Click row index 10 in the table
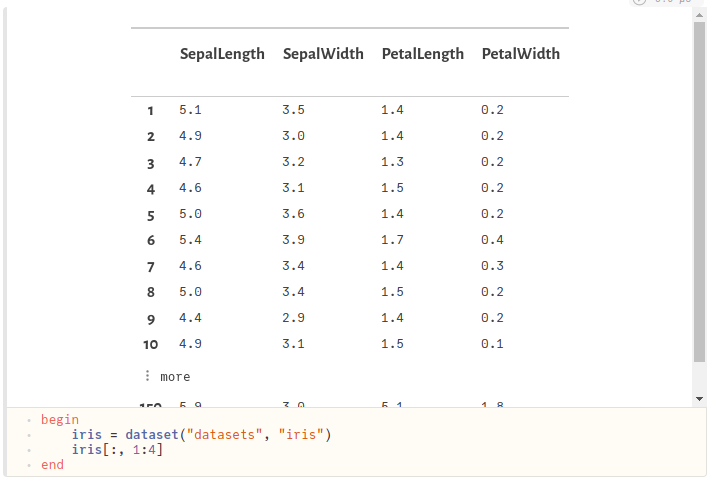This screenshot has width=710, height=478. (x=151, y=344)
